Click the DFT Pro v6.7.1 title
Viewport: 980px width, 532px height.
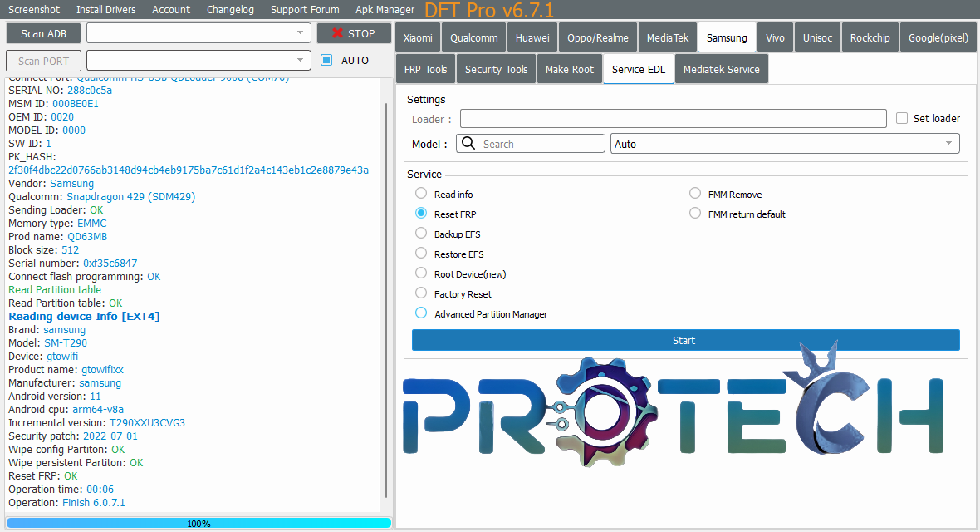coord(489,10)
